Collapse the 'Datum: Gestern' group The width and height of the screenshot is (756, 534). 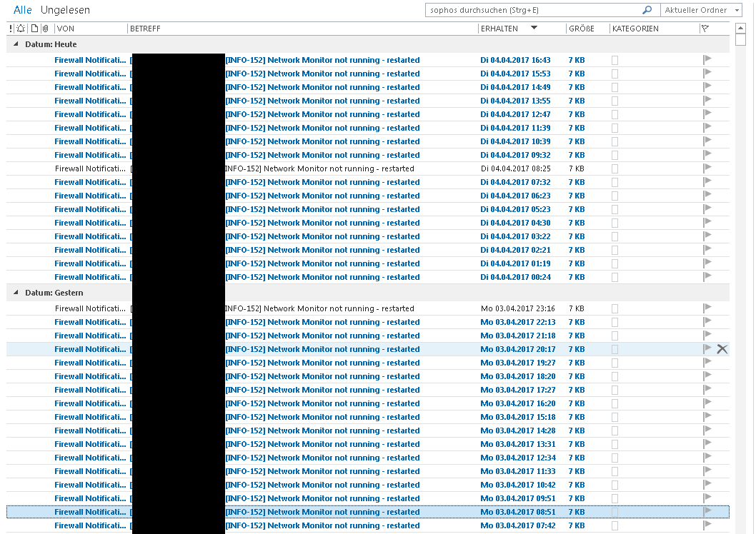pyautogui.click(x=16, y=293)
